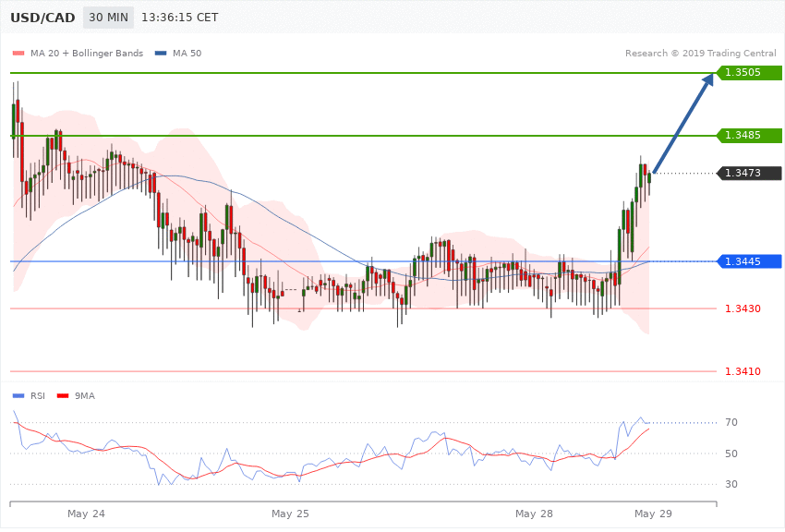785x532 pixels.
Task: Click the 1.3473 current price tag
Action: click(749, 173)
